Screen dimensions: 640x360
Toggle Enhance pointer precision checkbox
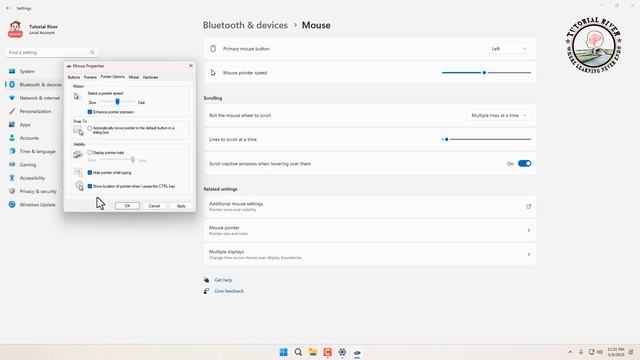point(90,112)
